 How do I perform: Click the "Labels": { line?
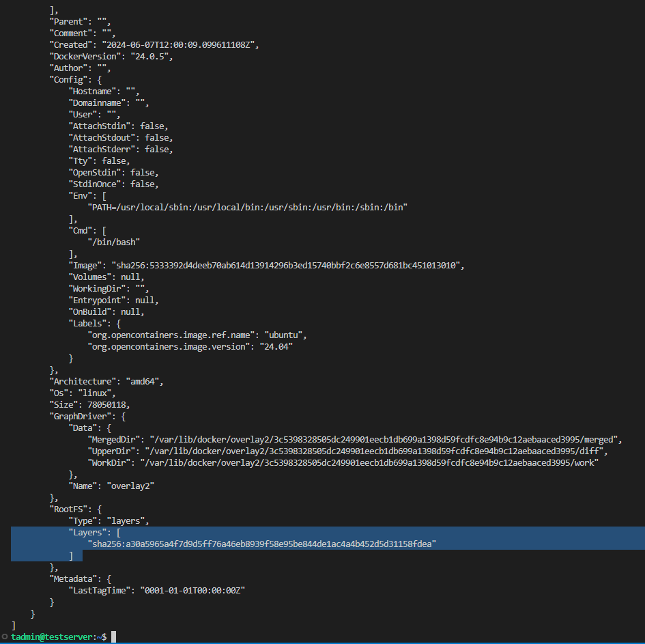pyautogui.click(x=95, y=324)
